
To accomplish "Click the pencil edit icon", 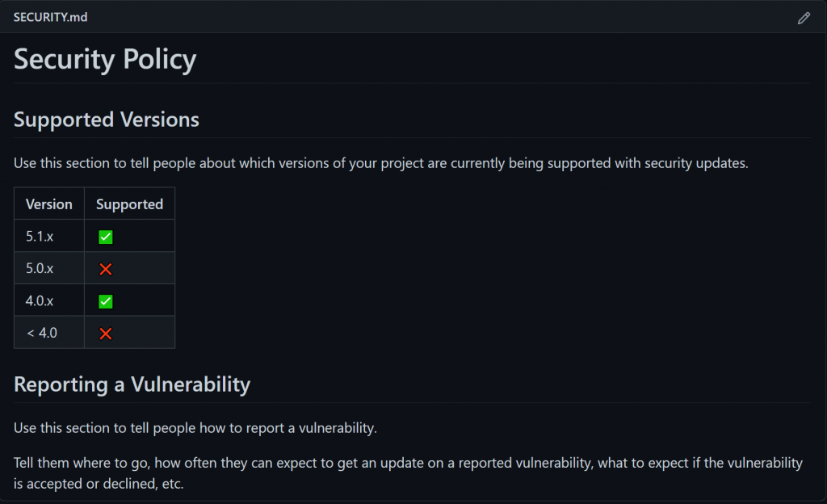I will coord(804,18).
